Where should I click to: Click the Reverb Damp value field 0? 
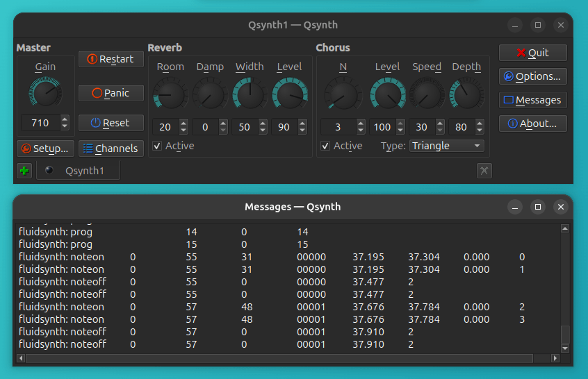[x=205, y=127]
